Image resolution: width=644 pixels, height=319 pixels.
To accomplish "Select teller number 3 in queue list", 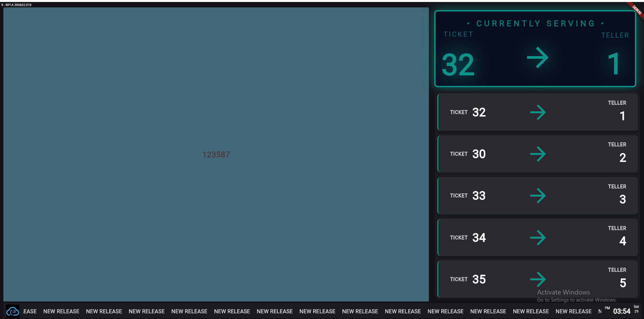I will click(x=622, y=199).
